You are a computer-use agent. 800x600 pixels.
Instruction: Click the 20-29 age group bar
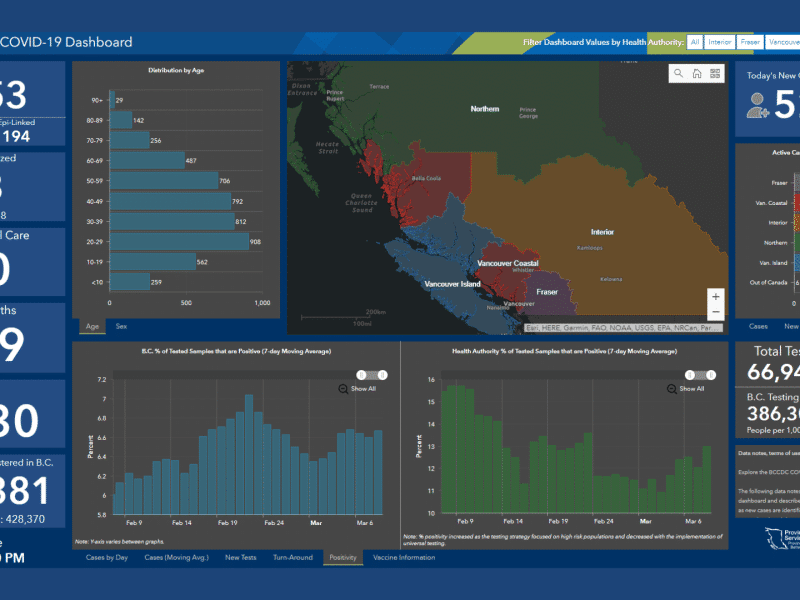click(178, 242)
